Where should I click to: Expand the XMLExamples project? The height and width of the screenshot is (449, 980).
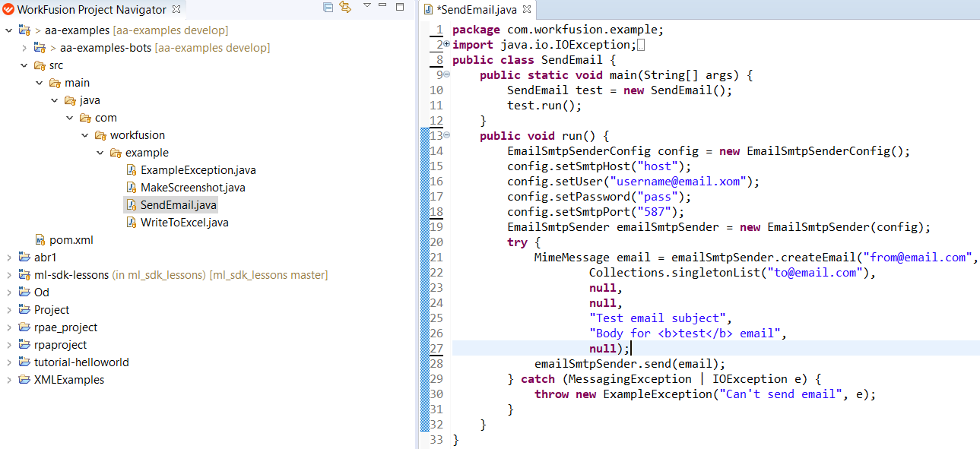point(8,380)
